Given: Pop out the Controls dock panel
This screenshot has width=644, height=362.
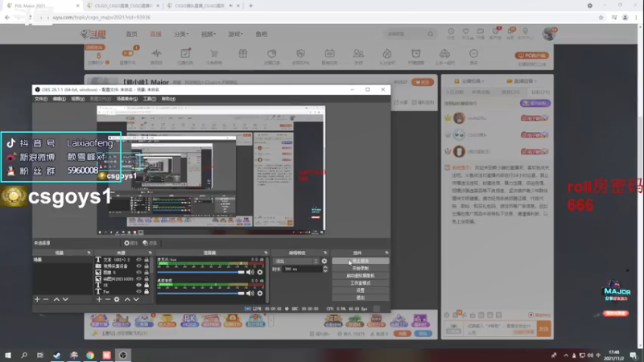Looking at the screenshot, I should [386, 253].
